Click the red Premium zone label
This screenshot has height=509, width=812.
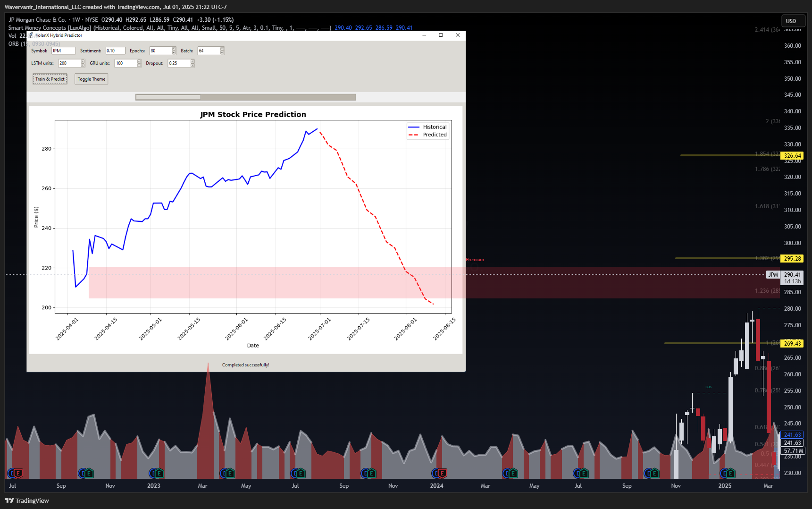tap(475, 260)
